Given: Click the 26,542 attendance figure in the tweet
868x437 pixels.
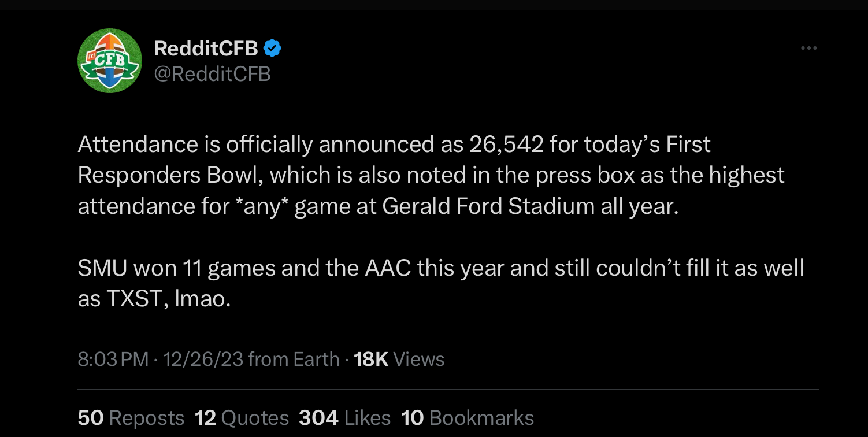Looking at the screenshot, I should point(507,144).
